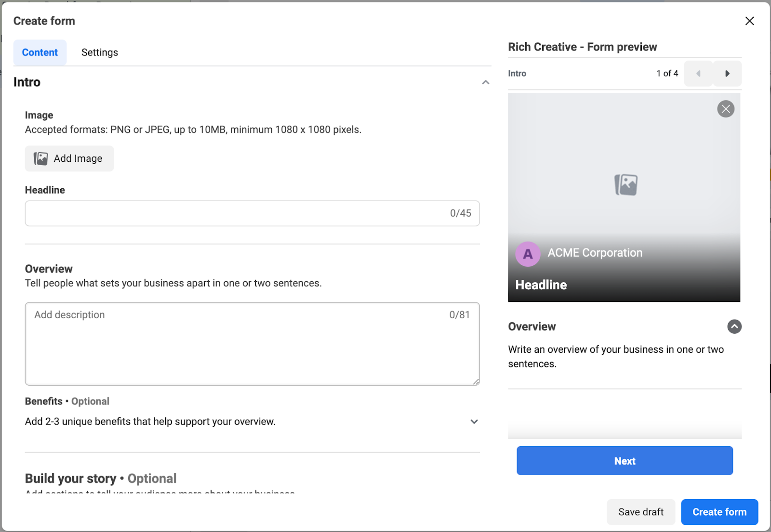This screenshot has width=771, height=532.
Task: Grab the description box resize handle
Action: [x=476, y=381]
